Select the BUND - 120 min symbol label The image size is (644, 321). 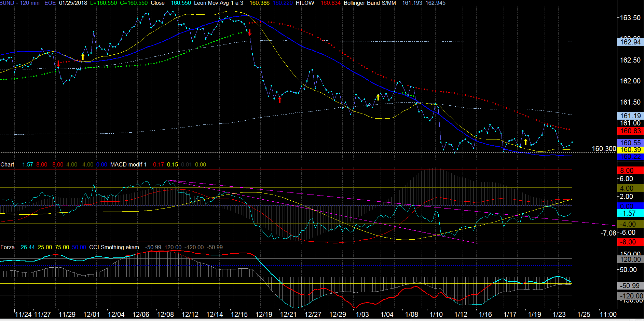point(20,3)
